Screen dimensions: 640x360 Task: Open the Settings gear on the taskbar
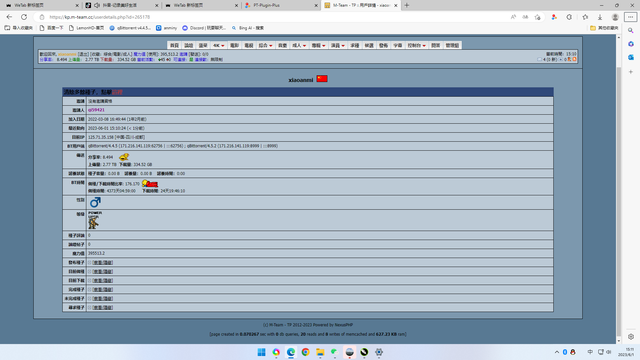(x=379, y=352)
